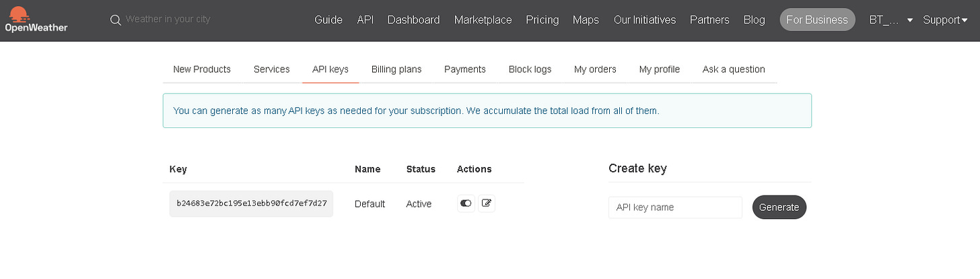Open the My orders tab
This screenshot has height=279, width=980.
point(595,69)
